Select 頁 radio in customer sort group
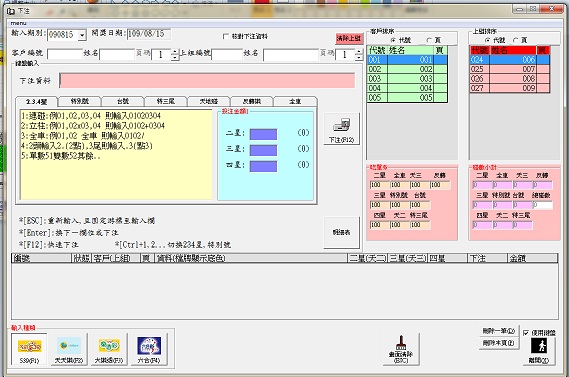 click(429, 40)
